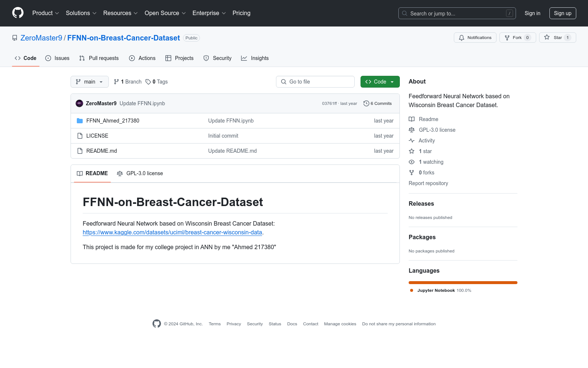Open the Pricing page

(x=241, y=13)
